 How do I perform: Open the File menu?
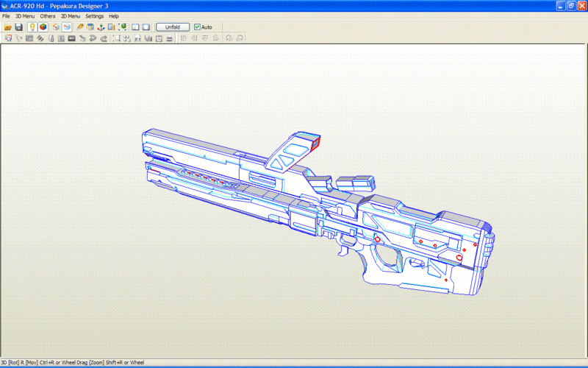point(6,15)
